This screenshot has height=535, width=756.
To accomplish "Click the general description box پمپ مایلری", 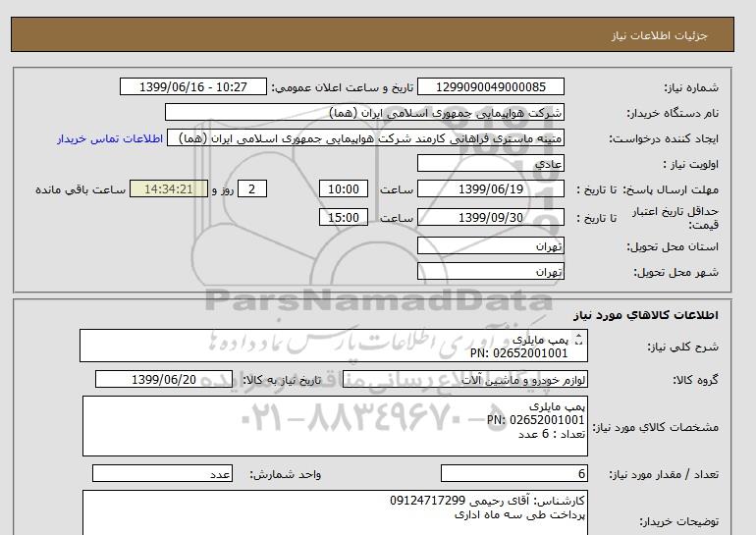I will point(334,346).
